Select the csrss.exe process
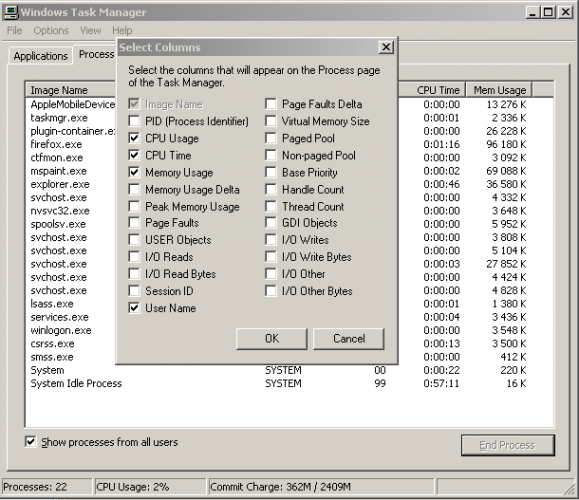 pos(52,343)
